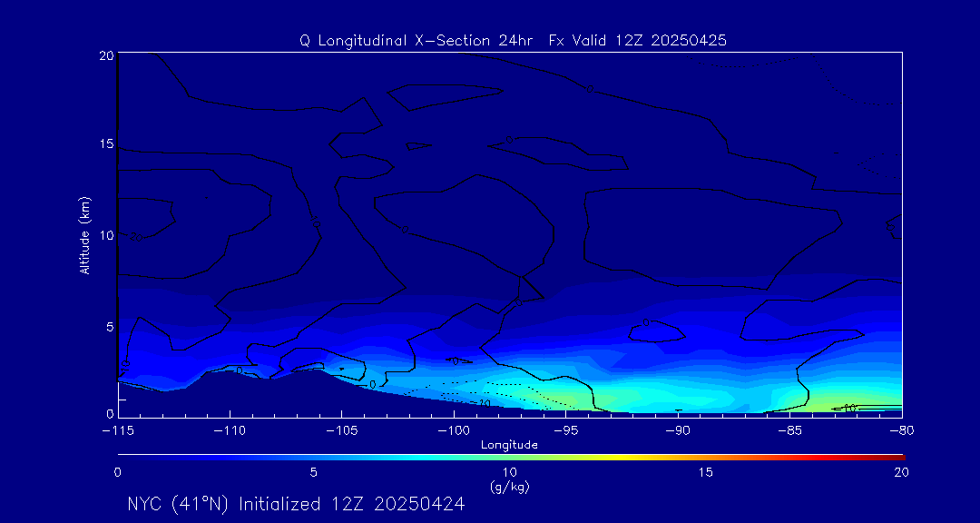Click the "NYC (41°N) Initialized 12Z 20250424" footer text
Screen dimensions: 980x523
296,504
